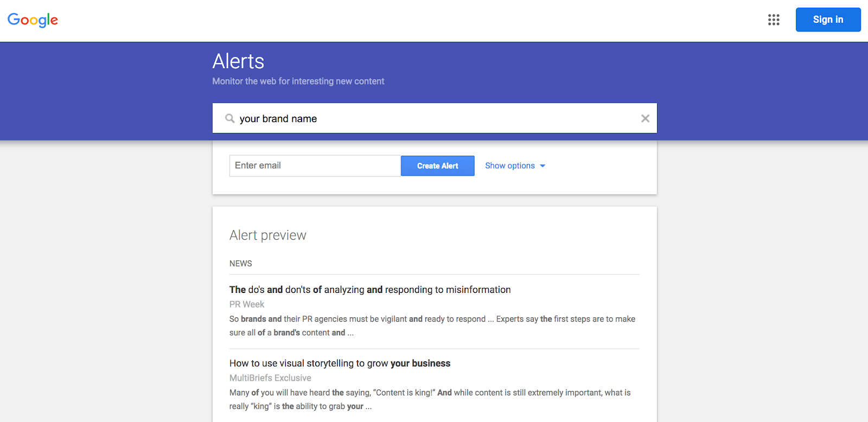Click the Create Alert button

pyautogui.click(x=437, y=165)
